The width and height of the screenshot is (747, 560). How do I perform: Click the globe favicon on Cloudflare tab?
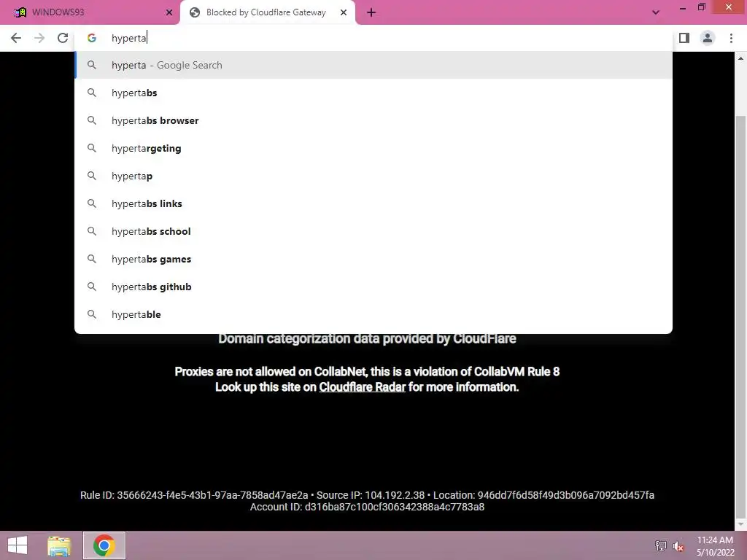pos(194,12)
